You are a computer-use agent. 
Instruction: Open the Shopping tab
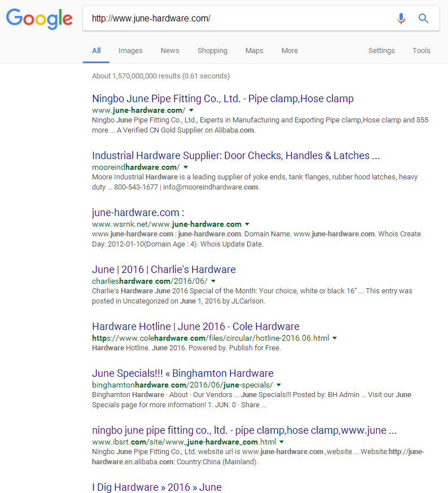212,51
